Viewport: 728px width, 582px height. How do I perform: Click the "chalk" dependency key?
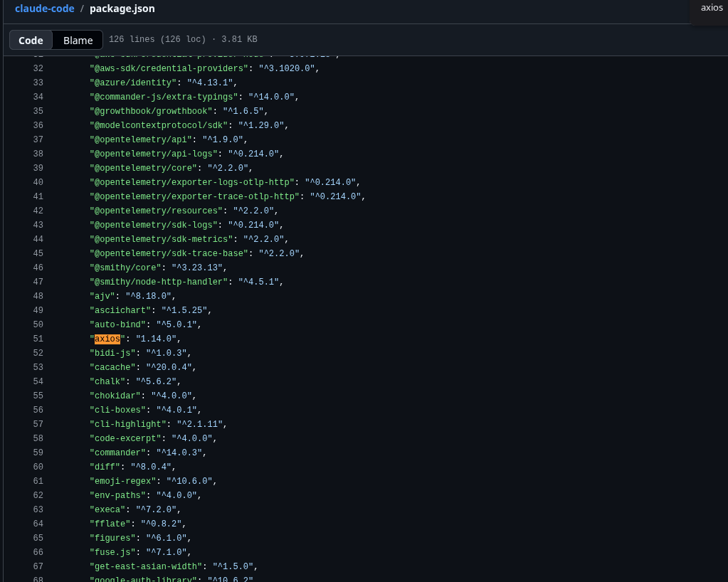pyautogui.click(x=107, y=381)
